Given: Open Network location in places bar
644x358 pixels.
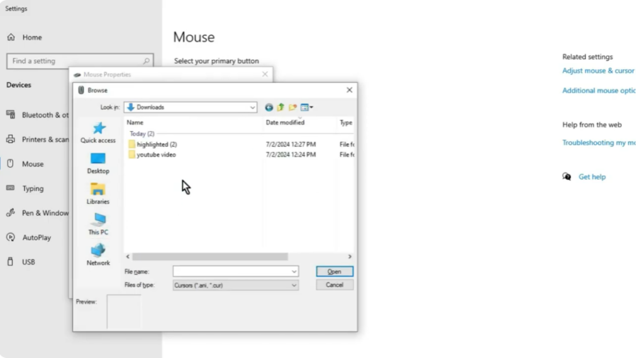Looking at the screenshot, I should click(98, 254).
